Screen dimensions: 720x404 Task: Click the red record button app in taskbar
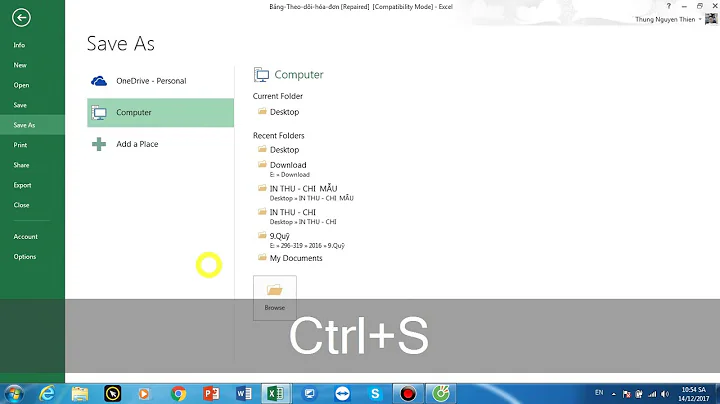point(408,394)
